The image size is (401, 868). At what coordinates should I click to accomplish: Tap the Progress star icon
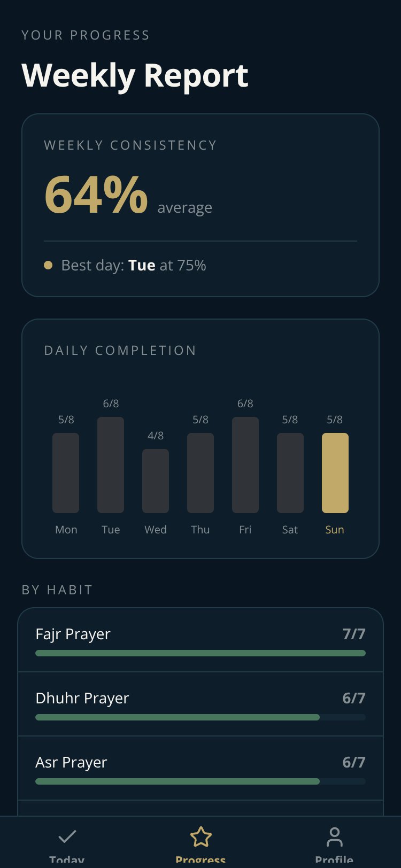tap(200, 836)
